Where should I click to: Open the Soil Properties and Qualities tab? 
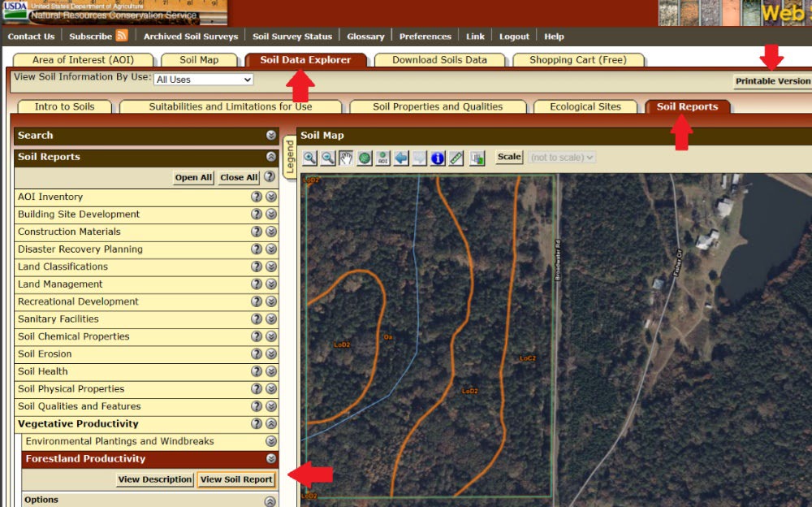coord(438,106)
